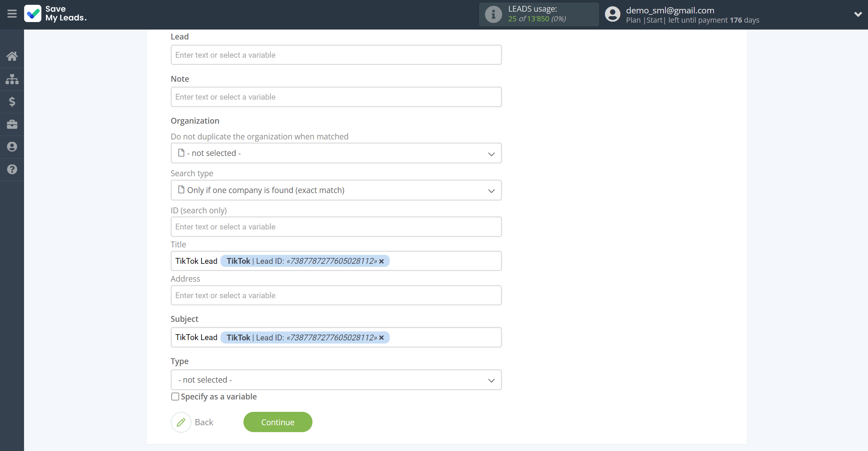The width and height of the screenshot is (868, 451).
Task: Open the user profile sidebar icon
Action: pos(12,147)
